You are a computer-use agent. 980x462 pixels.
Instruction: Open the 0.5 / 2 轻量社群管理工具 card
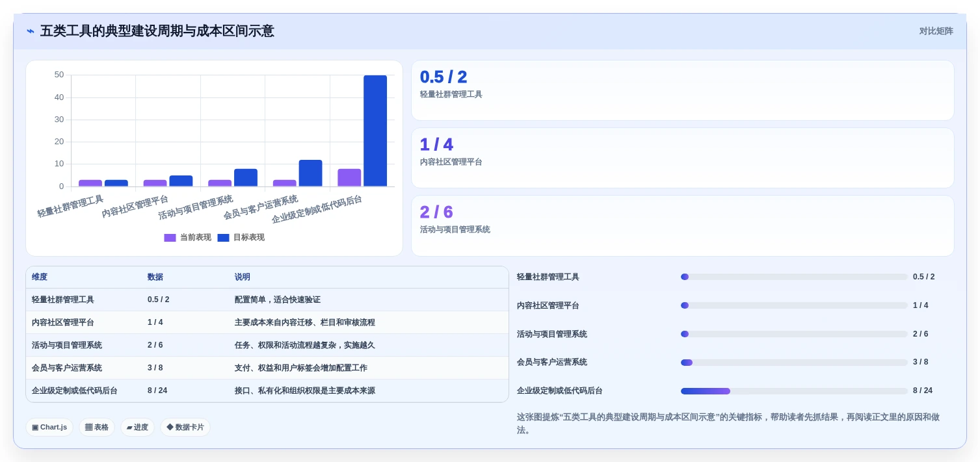pos(682,90)
